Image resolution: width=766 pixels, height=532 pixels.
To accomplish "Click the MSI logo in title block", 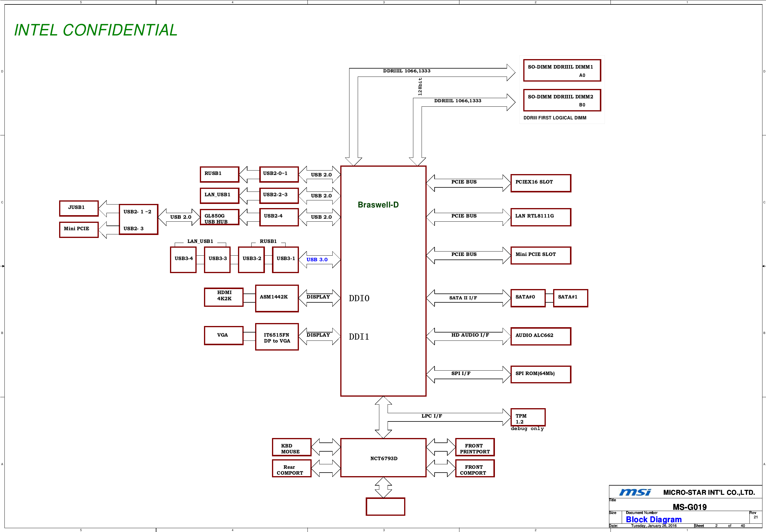I will [635, 492].
